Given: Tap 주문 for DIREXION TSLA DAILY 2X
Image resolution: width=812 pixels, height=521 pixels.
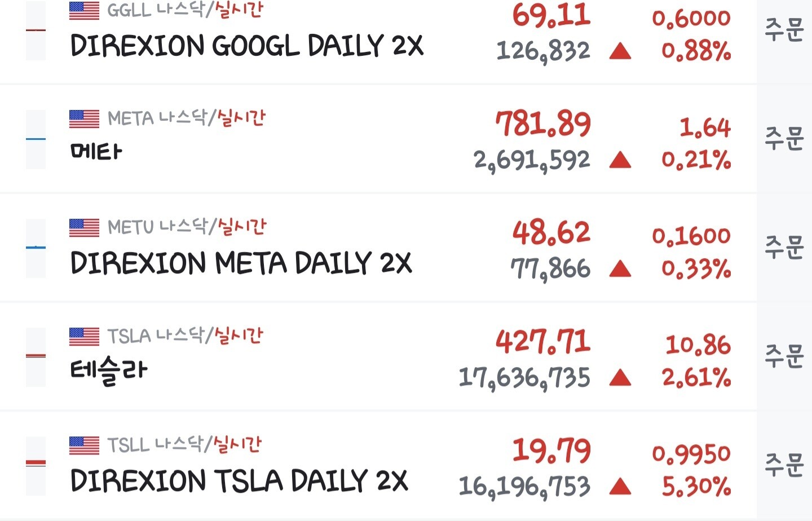Looking at the screenshot, I should [784, 465].
